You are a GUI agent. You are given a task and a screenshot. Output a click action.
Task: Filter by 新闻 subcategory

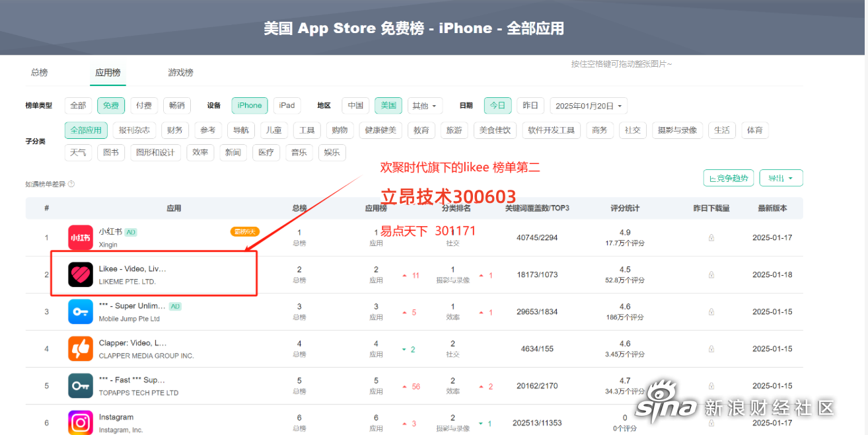coord(233,153)
